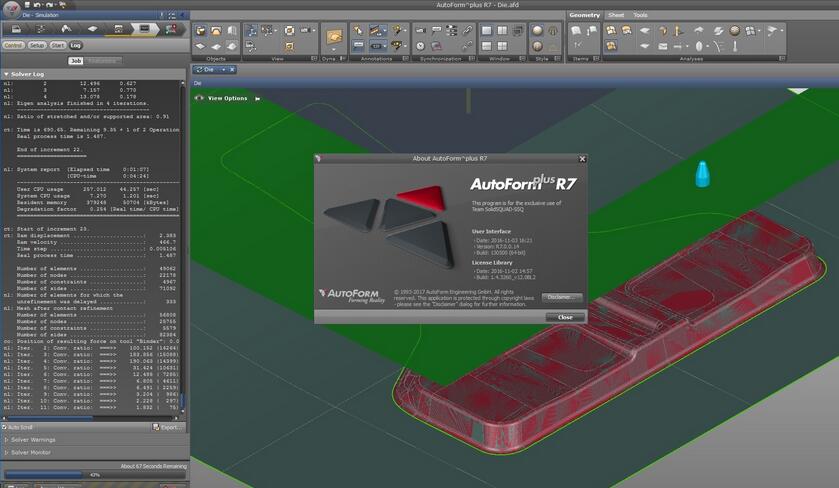839x488 pixels.
Task: Open the last stage icon with red badge
Action: point(171,29)
